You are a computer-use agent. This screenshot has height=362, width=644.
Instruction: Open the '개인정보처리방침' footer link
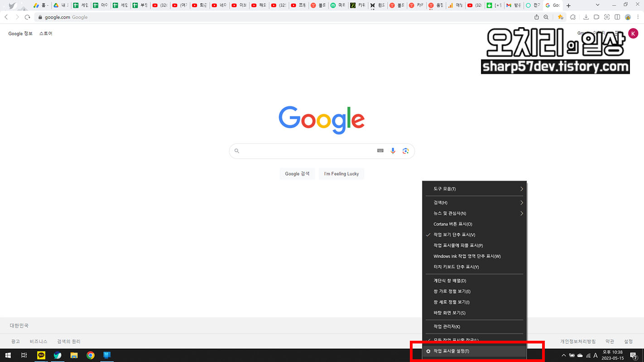click(578, 342)
